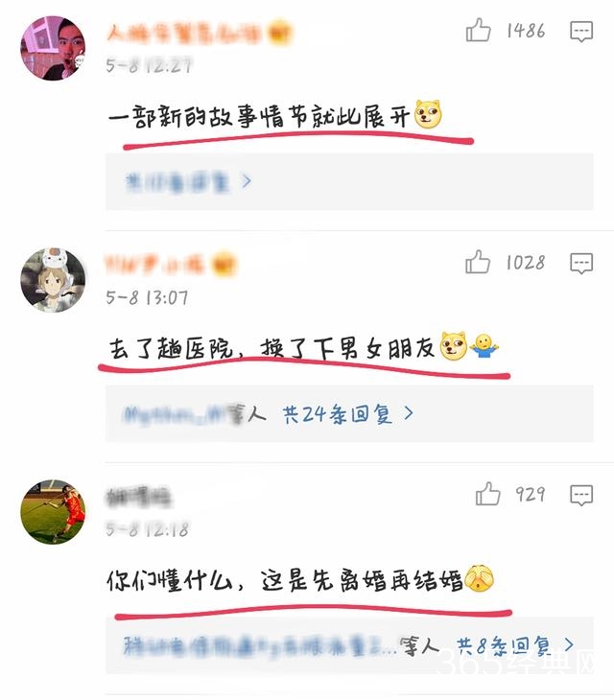Like the comment with 929 likes

[487, 494]
